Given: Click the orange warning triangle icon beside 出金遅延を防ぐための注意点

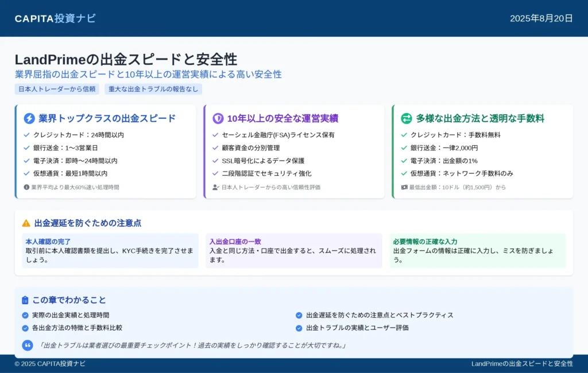Looking at the screenshot, I should tap(26, 223).
